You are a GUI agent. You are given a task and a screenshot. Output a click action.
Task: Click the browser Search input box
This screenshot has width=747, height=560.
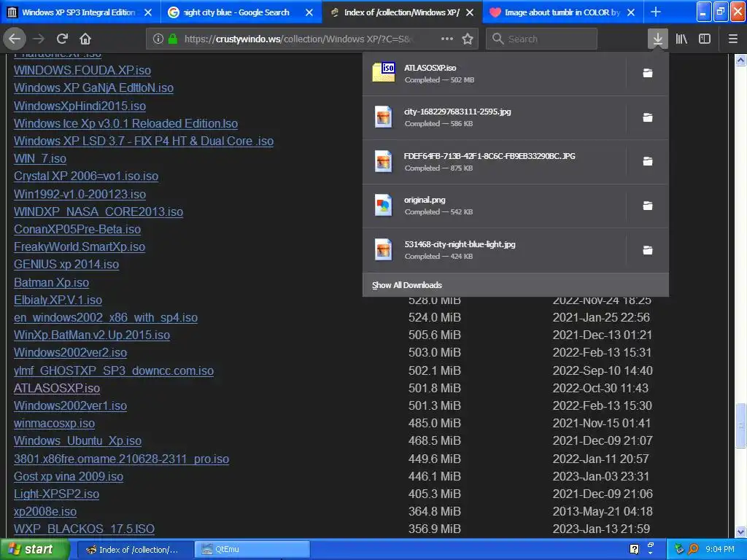point(541,39)
